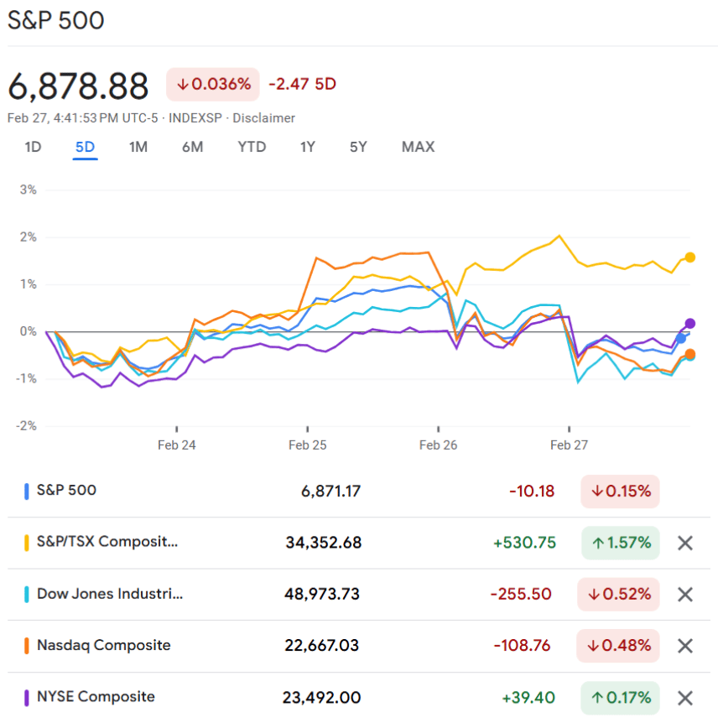Select the 1D time range tab
Viewport: 718px width, 728px height.
point(33,147)
